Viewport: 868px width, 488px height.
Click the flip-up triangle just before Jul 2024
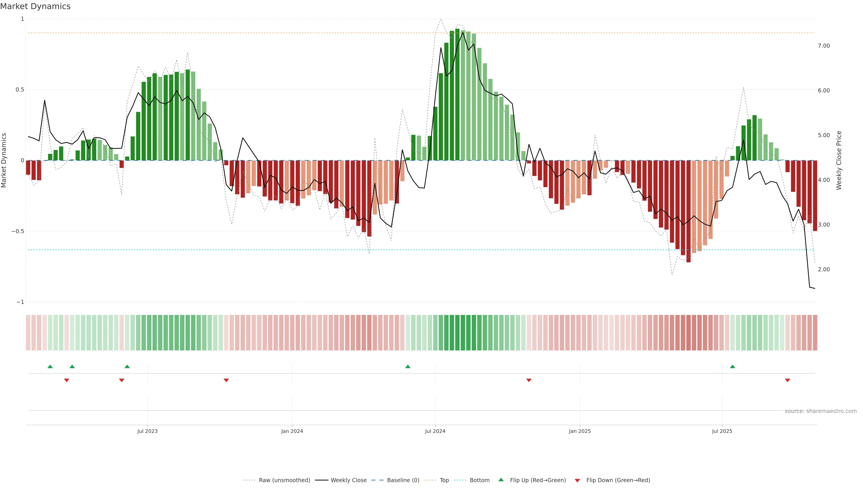coord(408,366)
